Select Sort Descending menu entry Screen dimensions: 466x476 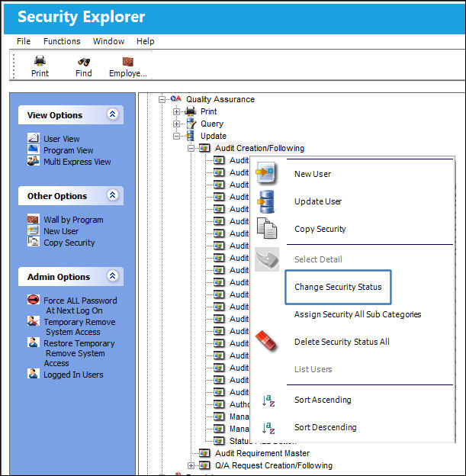[x=326, y=427]
